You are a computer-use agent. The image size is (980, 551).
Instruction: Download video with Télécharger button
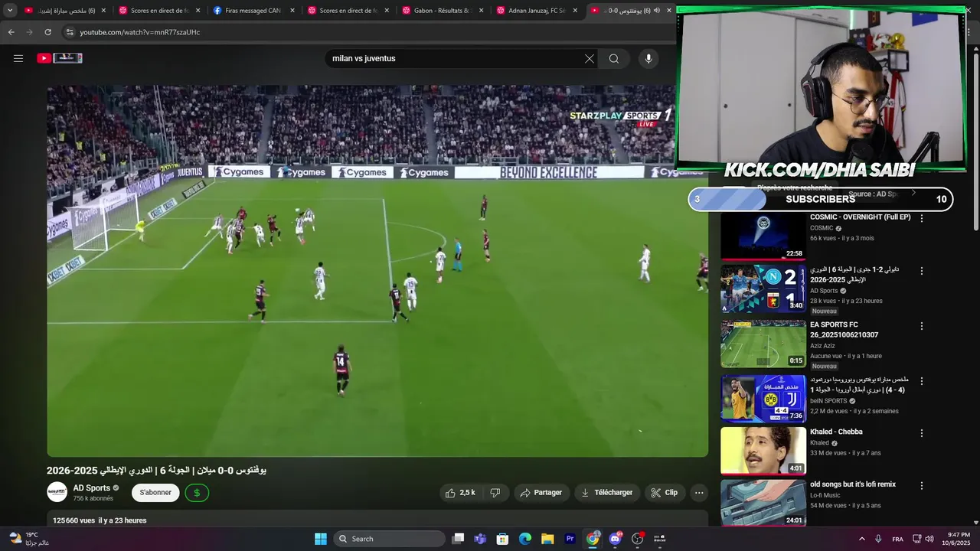(x=606, y=493)
